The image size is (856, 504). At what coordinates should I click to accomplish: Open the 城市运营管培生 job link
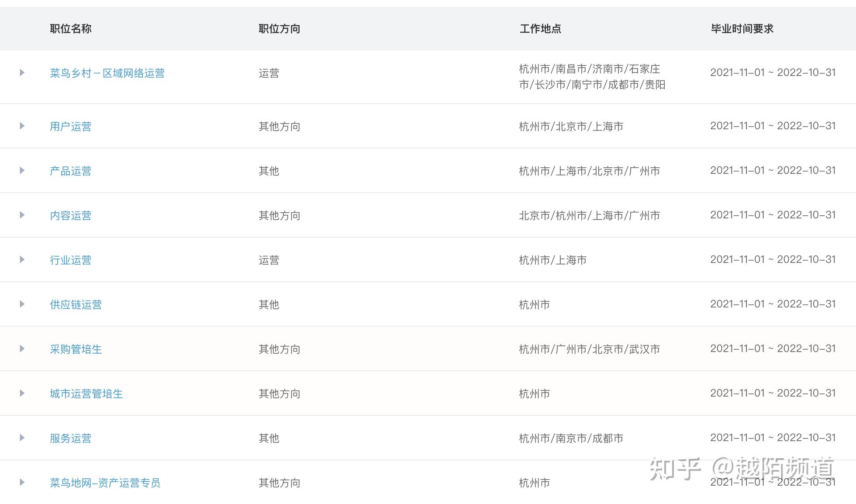point(86,394)
